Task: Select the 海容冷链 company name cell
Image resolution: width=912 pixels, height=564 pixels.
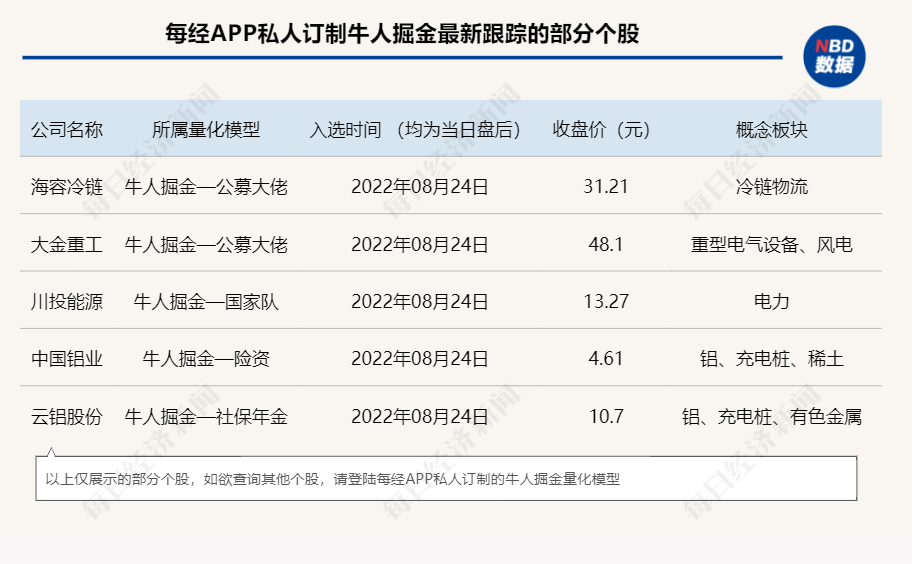Action: (67, 187)
